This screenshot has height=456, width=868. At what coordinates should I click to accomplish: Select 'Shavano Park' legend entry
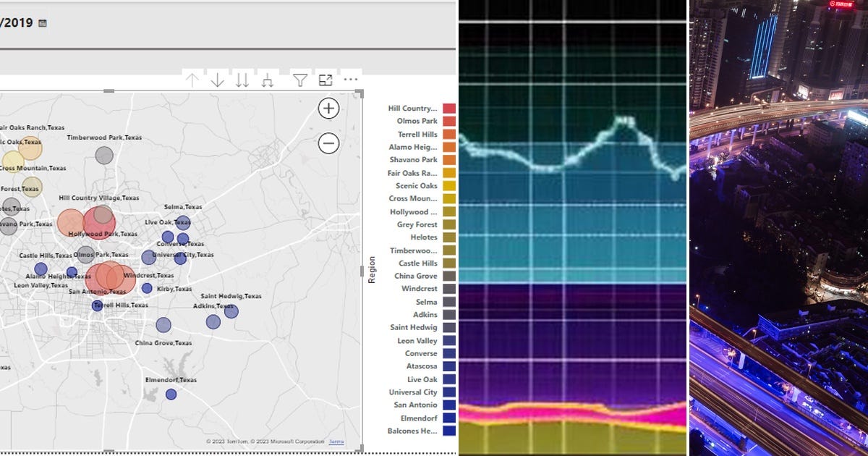click(x=414, y=160)
